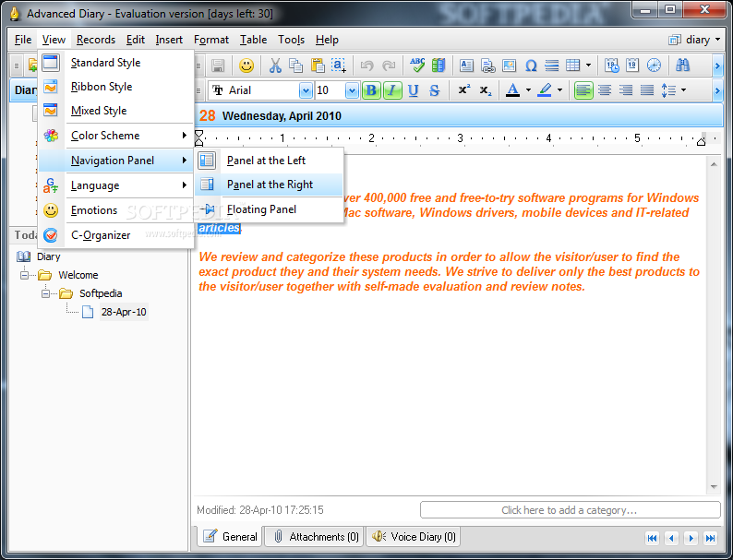This screenshot has height=560, width=733.
Task: Open Find with the binoculars icon
Action: pyautogui.click(x=682, y=66)
